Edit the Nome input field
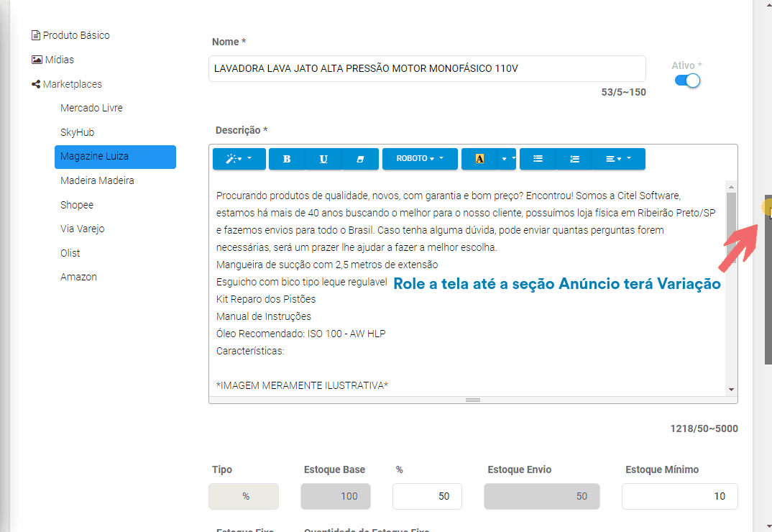This screenshot has height=532, width=772. 427,68
